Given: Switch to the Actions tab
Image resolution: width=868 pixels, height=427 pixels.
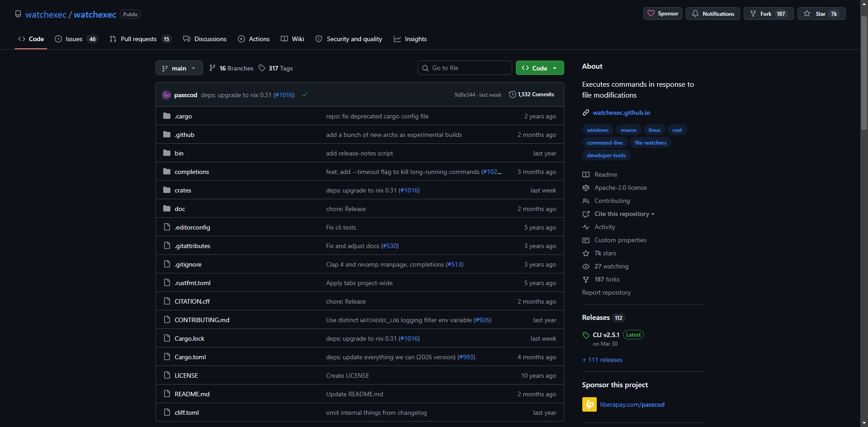Looking at the screenshot, I should 254,39.
